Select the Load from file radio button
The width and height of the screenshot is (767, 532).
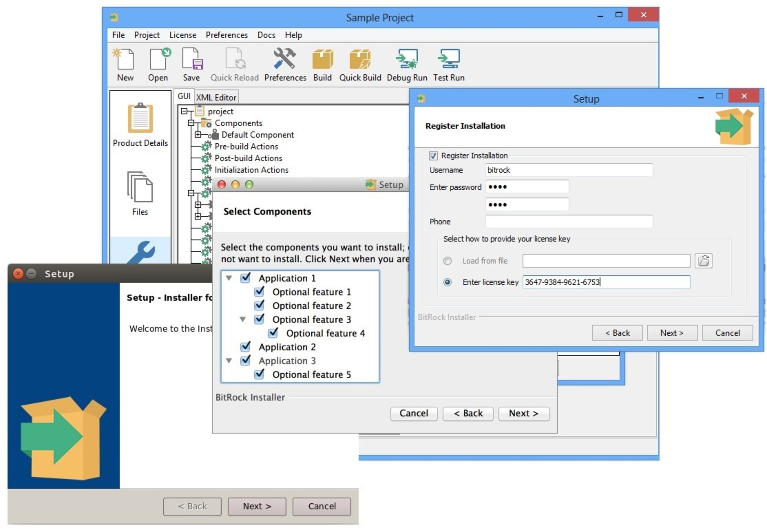pyautogui.click(x=447, y=261)
